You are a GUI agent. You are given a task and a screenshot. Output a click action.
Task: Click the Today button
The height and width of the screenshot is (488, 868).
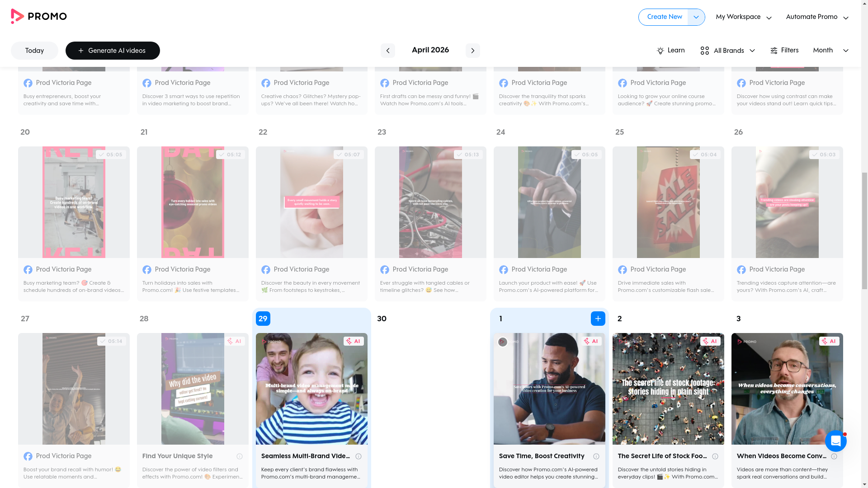click(x=34, y=51)
